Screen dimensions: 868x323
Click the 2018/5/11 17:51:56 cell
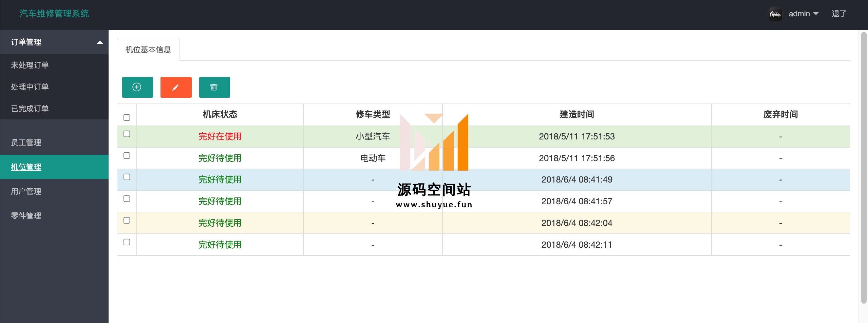click(x=577, y=158)
